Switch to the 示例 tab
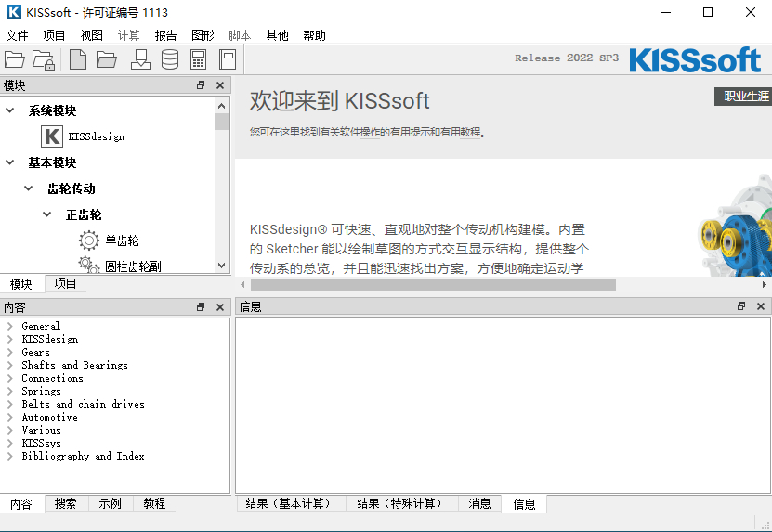The image size is (772, 532). coord(110,503)
